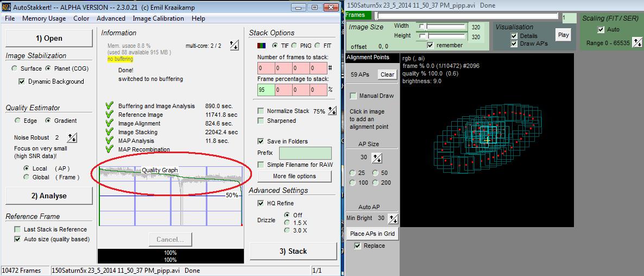Select Global (Frame) option
644x276 pixels.
click(x=27, y=178)
